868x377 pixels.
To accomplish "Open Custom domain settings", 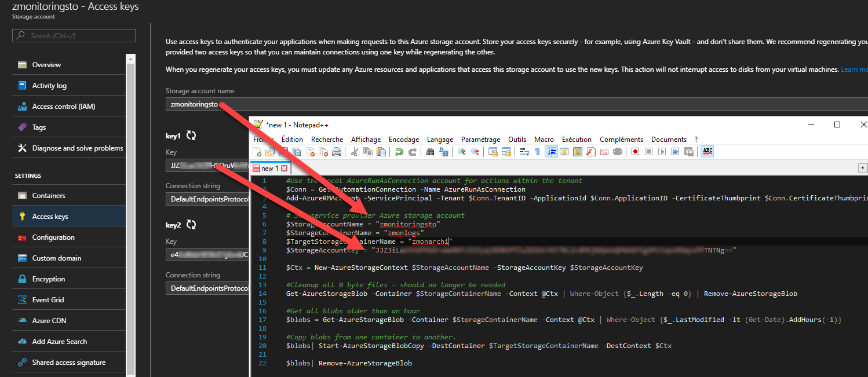I will tap(69, 258).
